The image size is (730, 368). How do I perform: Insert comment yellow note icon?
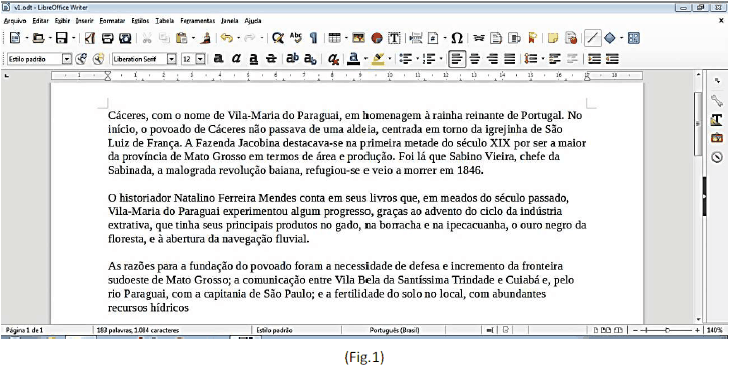tap(553, 38)
